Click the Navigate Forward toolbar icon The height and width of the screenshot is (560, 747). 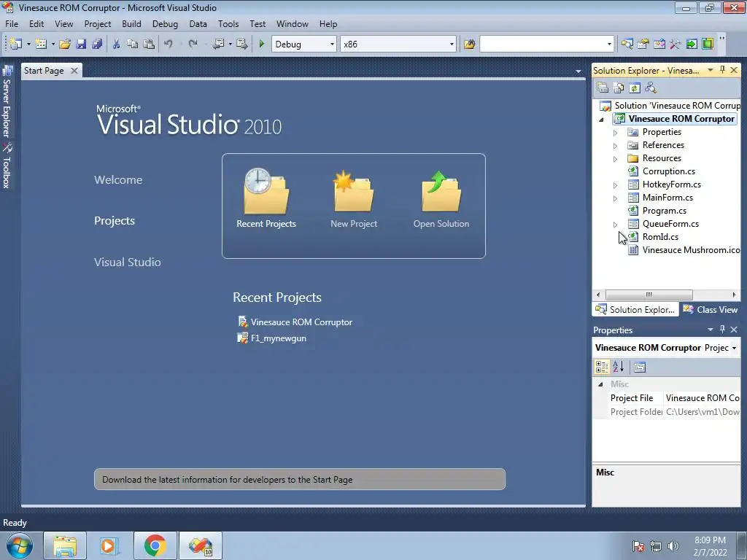pos(242,44)
